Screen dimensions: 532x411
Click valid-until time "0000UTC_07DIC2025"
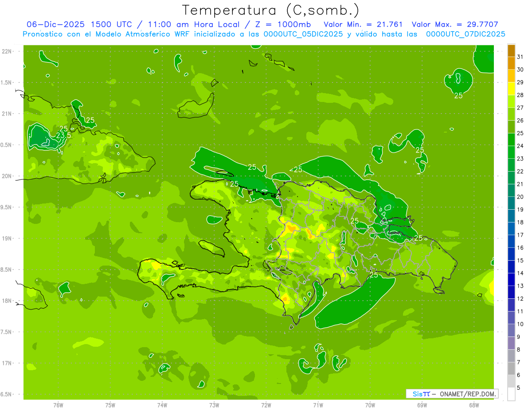(465, 34)
